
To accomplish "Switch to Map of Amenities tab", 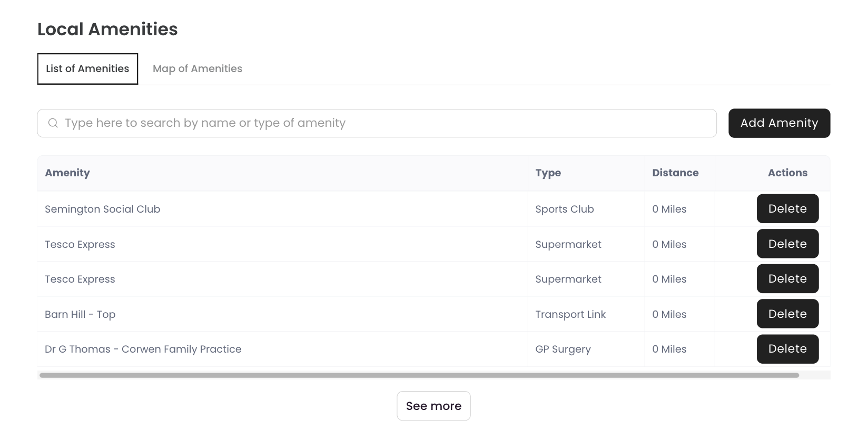I will (x=198, y=69).
